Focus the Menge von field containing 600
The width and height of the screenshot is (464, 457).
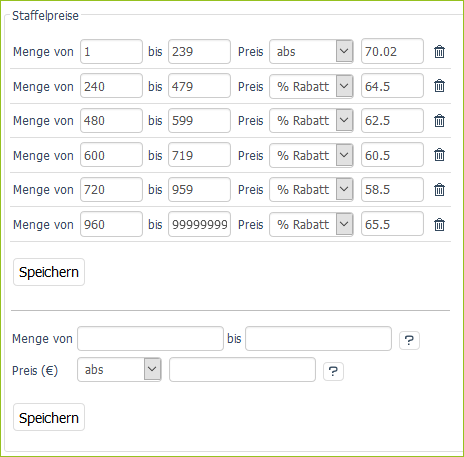111,155
